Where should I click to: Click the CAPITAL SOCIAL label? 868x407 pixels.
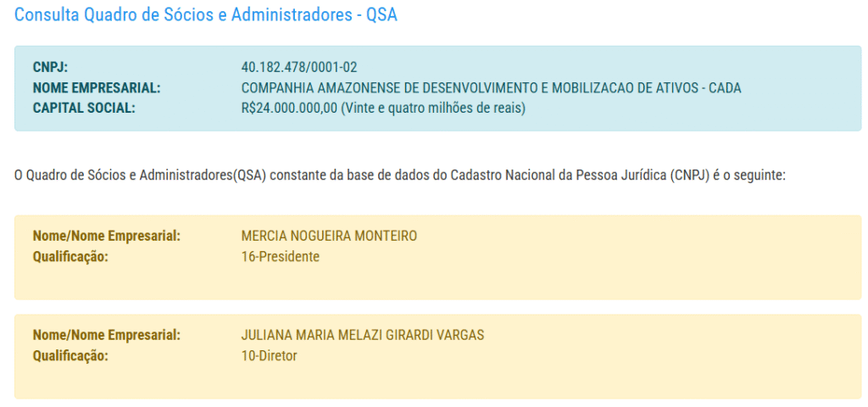tap(84, 108)
